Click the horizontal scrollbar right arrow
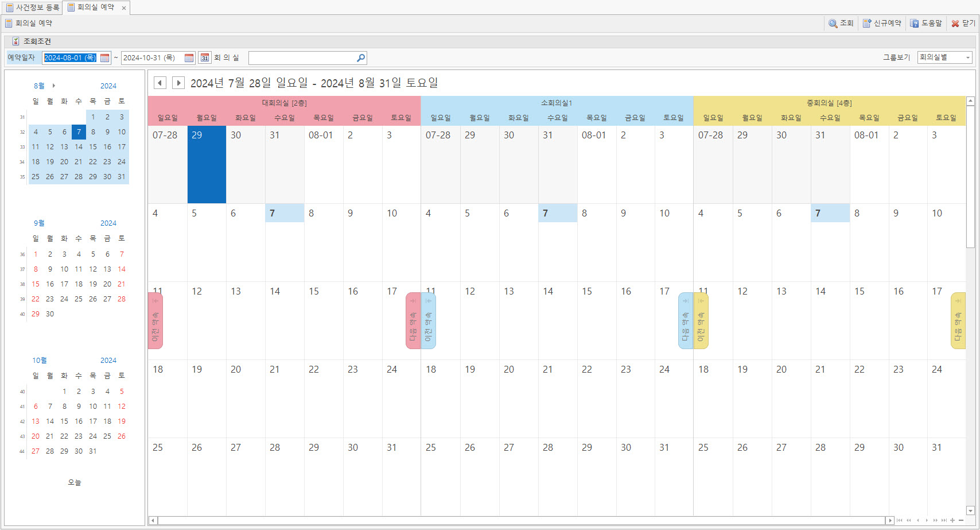Viewport: 980px width, 530px height. (x=890, y=520)
